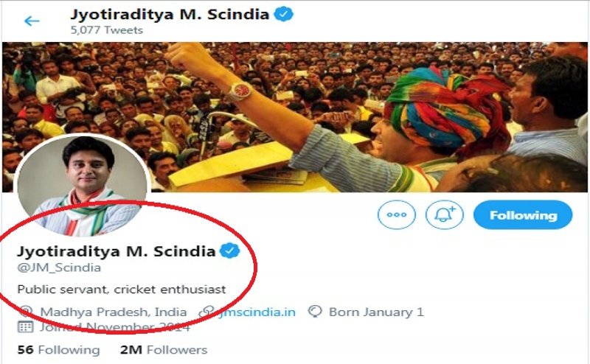Click verified badge beside the bold profile name
This screenshot has height=364, width=590.
(231, 251)
